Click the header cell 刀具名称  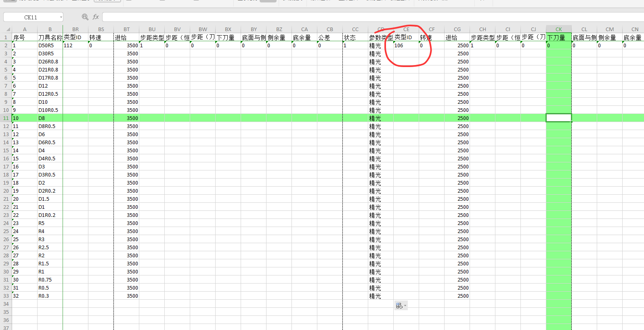point(50,37)
